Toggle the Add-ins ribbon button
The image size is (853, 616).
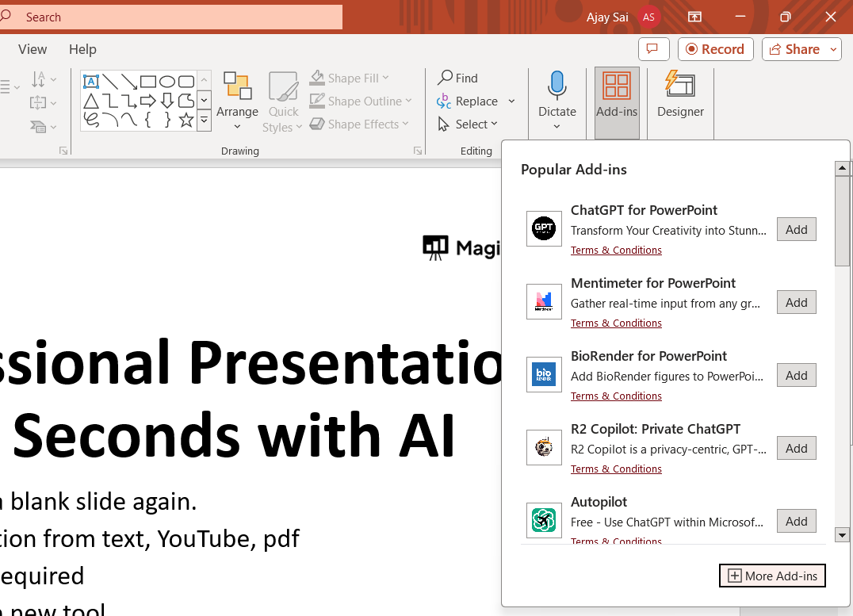(617, 97)
